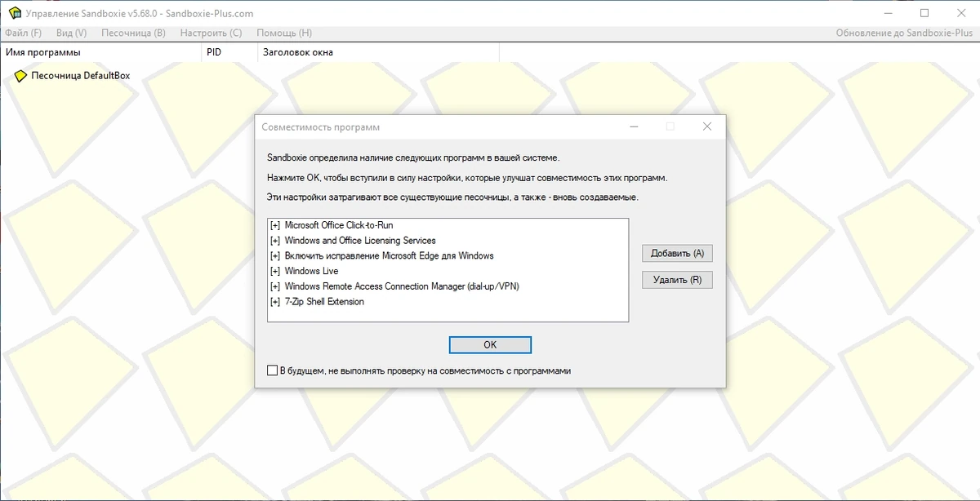Click the Sandboxie app icon in title bar

[x=15, y=13]
